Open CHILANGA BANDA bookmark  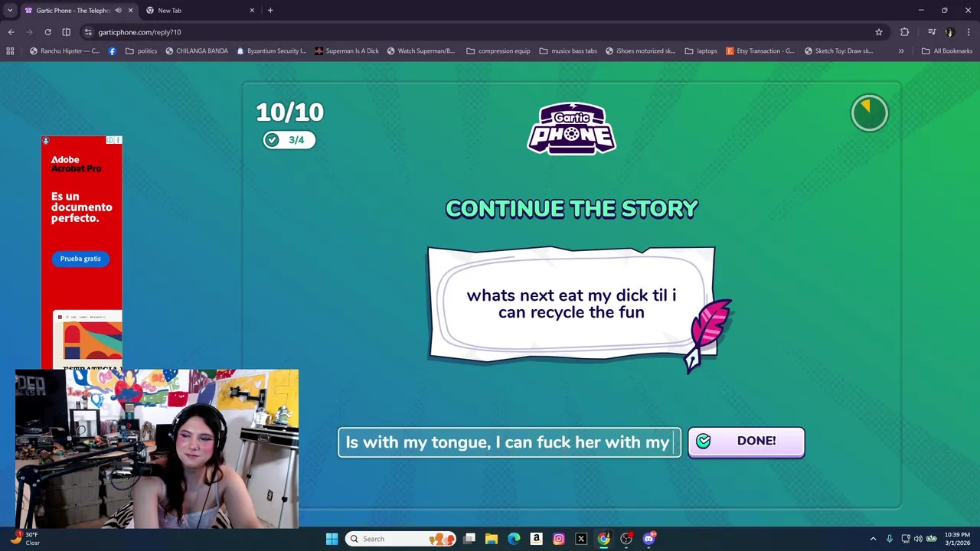click(x=197, y=51)
